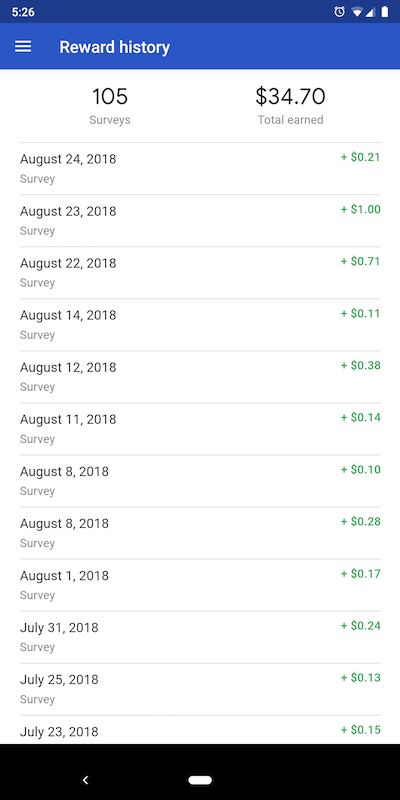Viewport: 400px width, 800px height.
Task: Open the hamburger navigation menu
Action: (23, 47)
